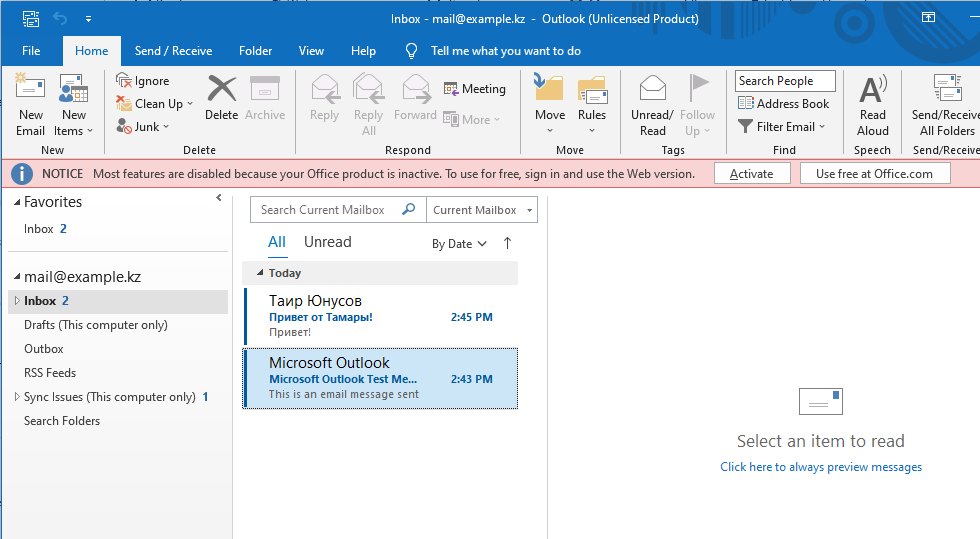Click the Send/Receive quick access icon
The image size is (980, 539).
31,19
